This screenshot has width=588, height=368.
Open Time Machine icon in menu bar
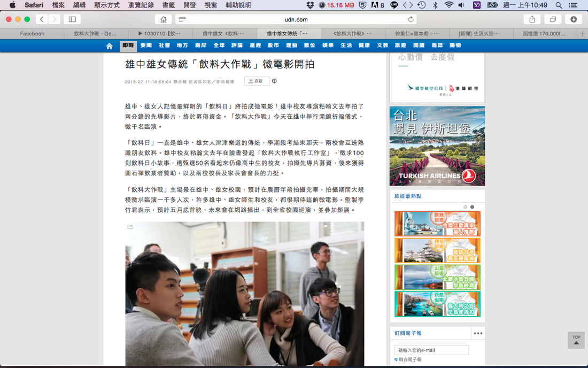(x=422, y=5)
